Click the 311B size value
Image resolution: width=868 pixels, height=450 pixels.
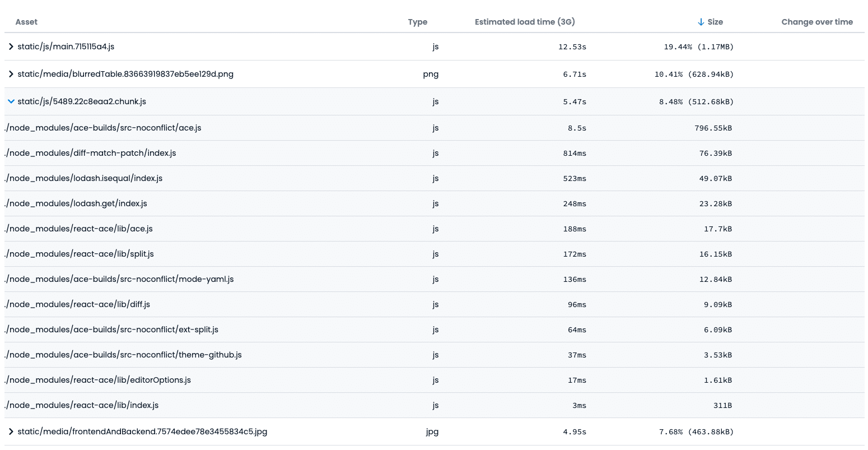722,405
